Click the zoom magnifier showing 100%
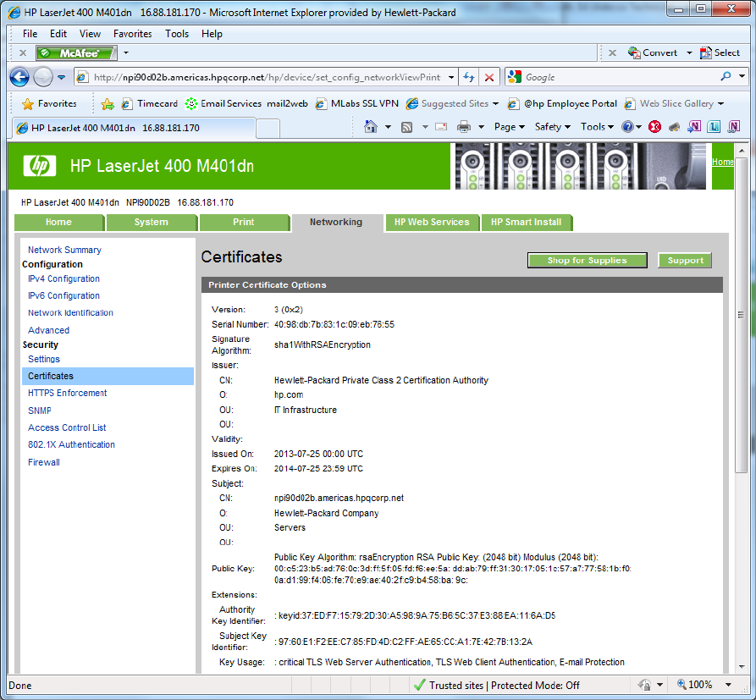This screenshot has width=756, height=700. [x=695, y=685]
